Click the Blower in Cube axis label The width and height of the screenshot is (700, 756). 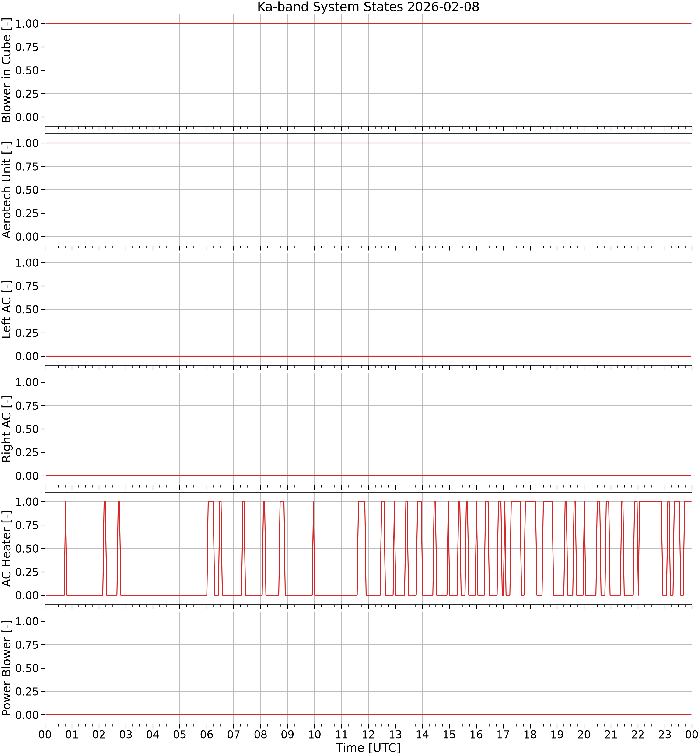tap(7, 70)
